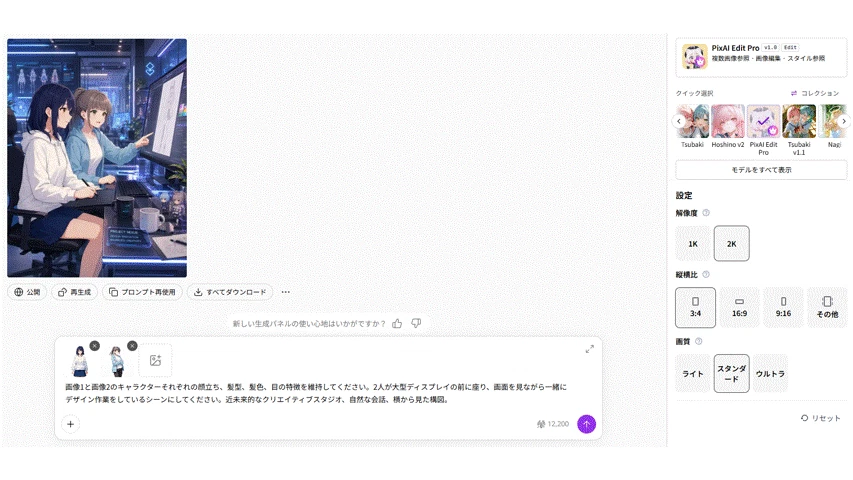Click the help icon next to 画質

click(x=699, y=341)
